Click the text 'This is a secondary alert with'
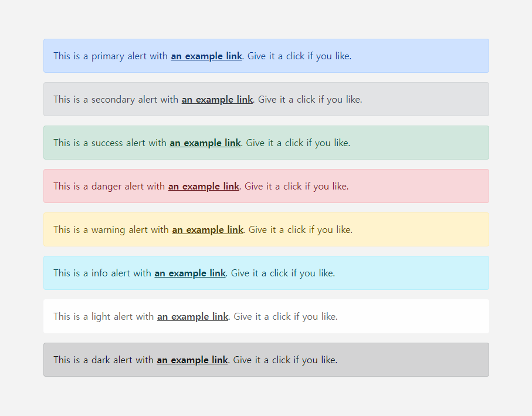The width and height of the screenshot is (532, 416). click(x=116, y=99)
